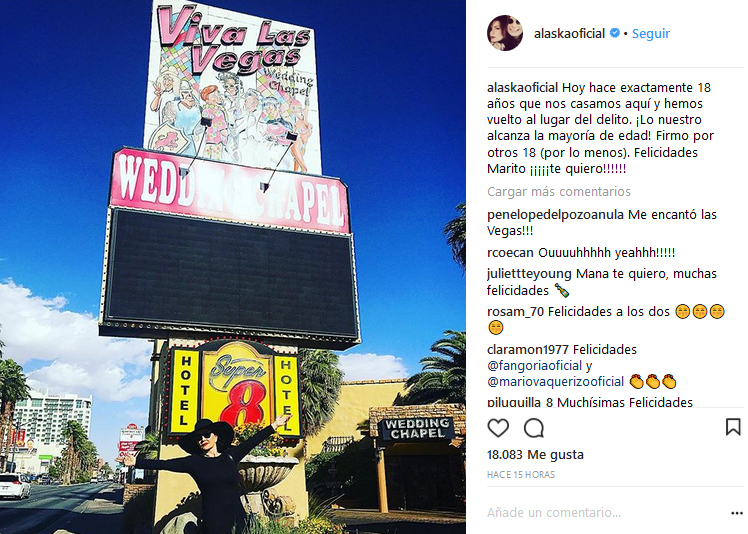The height and width of the screenshot is (534, 748).
Task: Open the three-dot more options menu
Action: click(x=737, y=513)
